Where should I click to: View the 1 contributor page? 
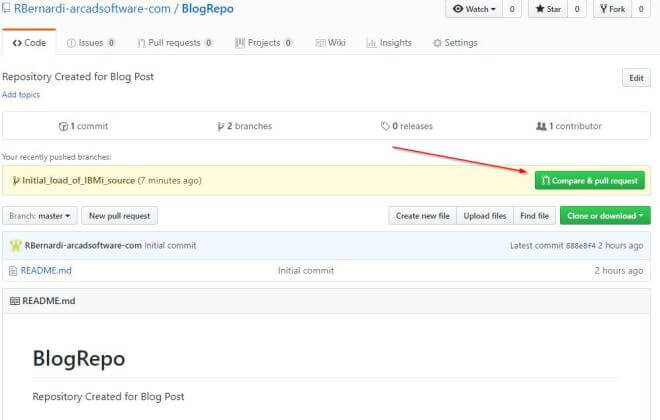[x=569, y=126]
